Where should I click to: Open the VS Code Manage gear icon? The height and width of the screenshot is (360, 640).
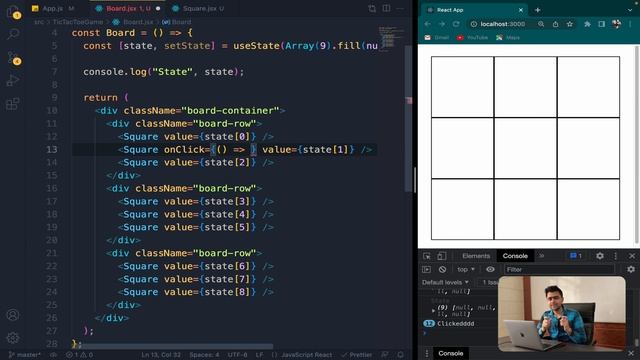(x=13, y=338)
